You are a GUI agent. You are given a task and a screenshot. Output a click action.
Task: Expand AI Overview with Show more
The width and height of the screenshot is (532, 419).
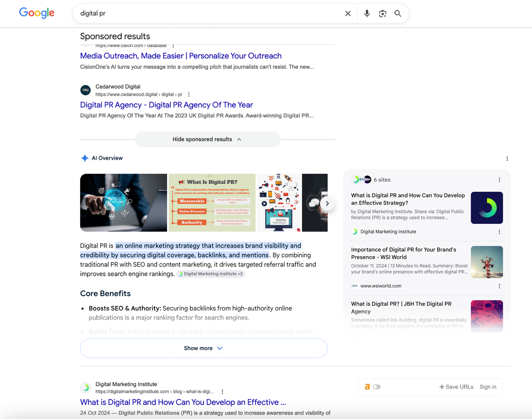(x=203, y=348)
